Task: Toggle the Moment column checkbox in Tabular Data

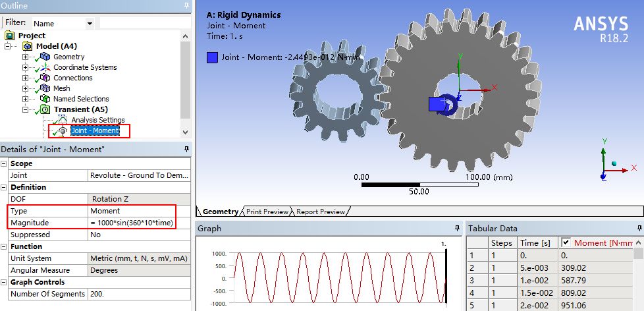Action: 566,242
